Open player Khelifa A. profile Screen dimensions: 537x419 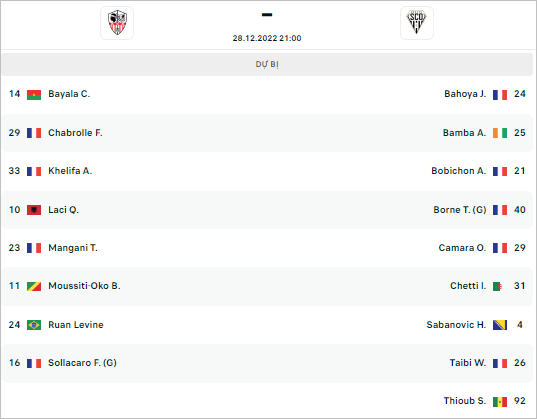[70, 171]
